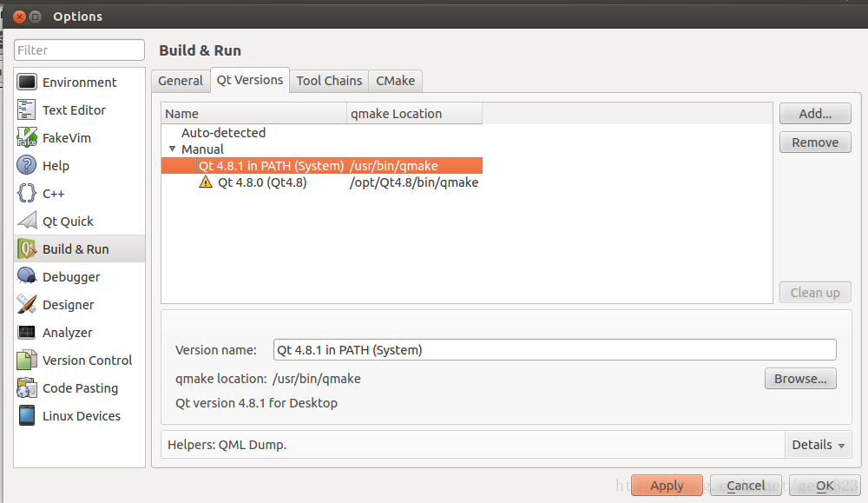Image resolution: width=868 pixels, height=503 pixels.
Task: Click the Clean up button
Action: pos(815,293)
